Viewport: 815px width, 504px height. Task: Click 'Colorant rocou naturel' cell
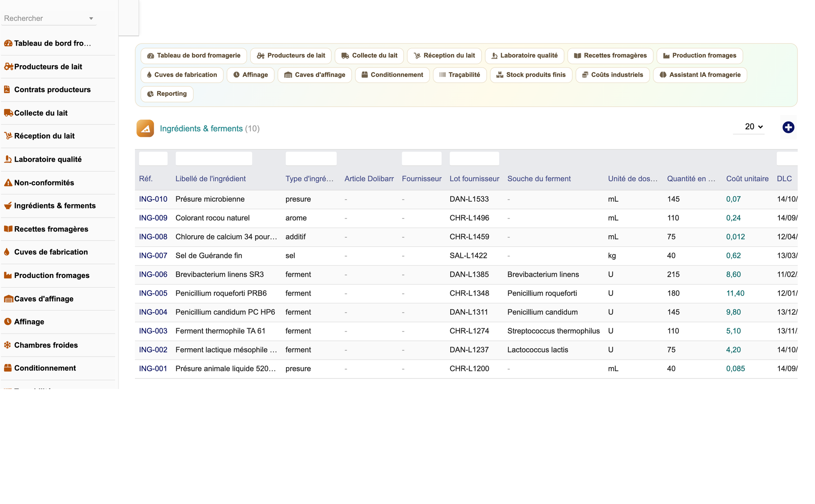point(212,218)
